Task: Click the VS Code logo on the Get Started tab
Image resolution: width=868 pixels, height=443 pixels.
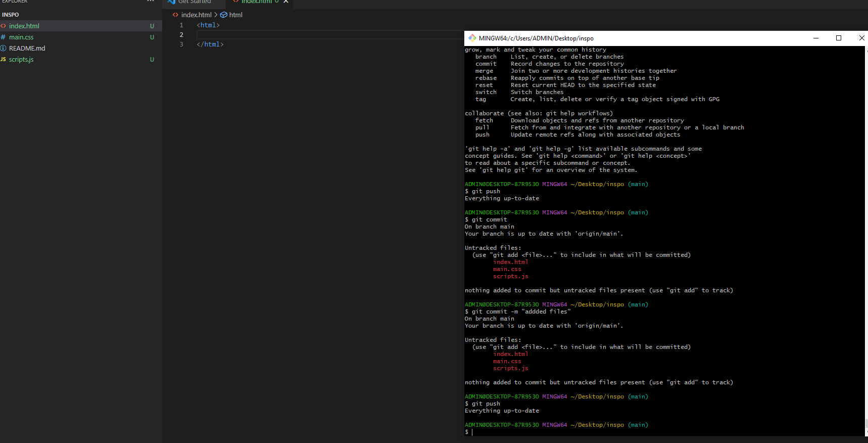Action: (172, 2)
